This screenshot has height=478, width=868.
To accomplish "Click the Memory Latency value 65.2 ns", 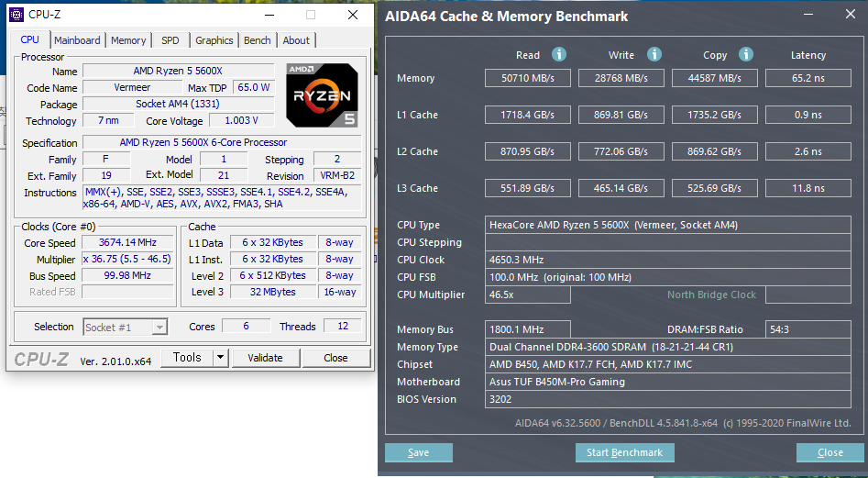I will [808, 78].
